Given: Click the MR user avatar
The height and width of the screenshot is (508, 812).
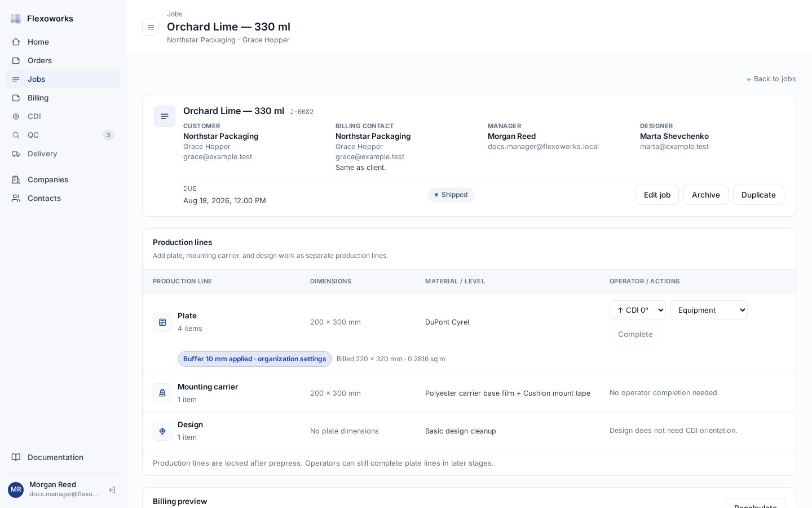Looking at the screenshot, I should [16, 489].
